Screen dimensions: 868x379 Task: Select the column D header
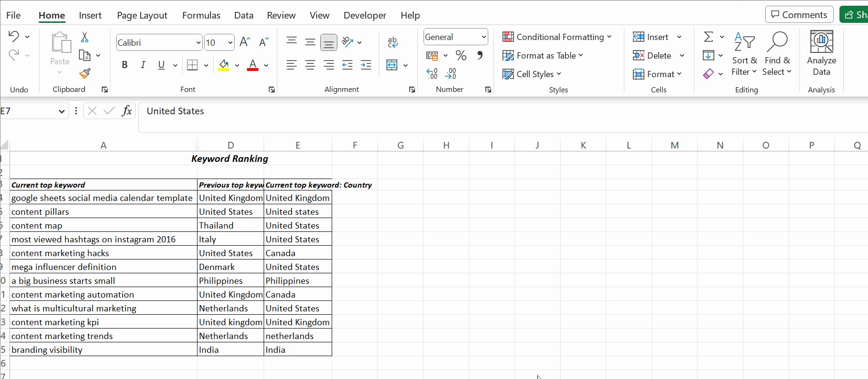pos(231,145)
